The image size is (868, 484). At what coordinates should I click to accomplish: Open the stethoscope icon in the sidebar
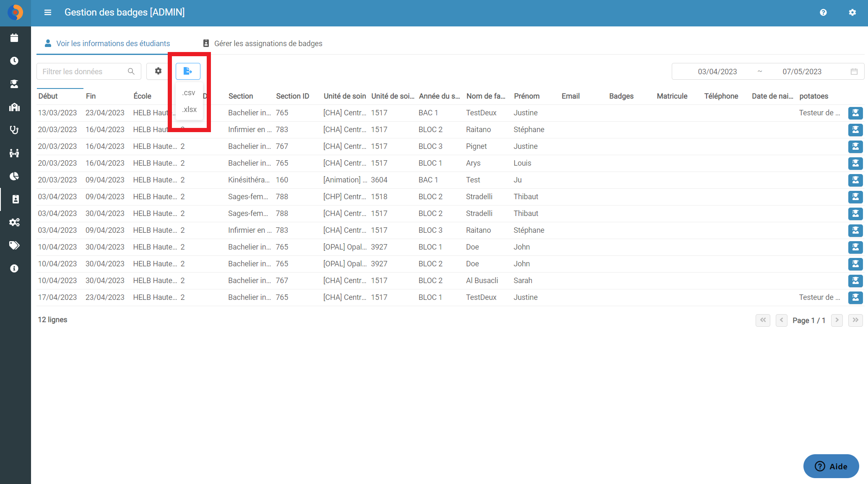click(14, 130)
